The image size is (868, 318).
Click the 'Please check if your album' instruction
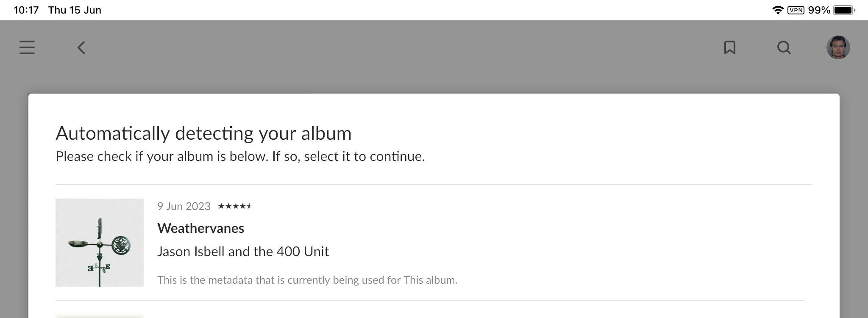tap(240, 156)
